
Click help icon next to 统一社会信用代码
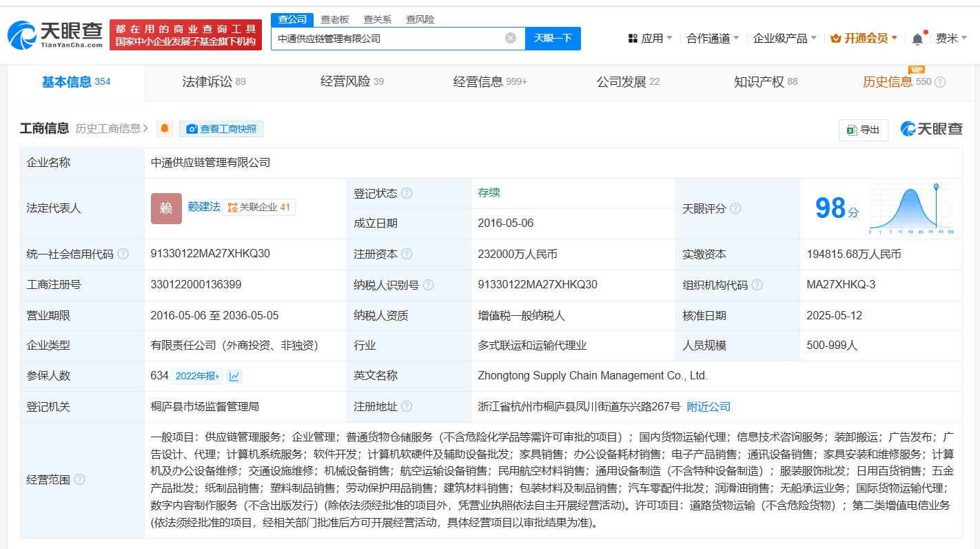[x=123, y=254]
